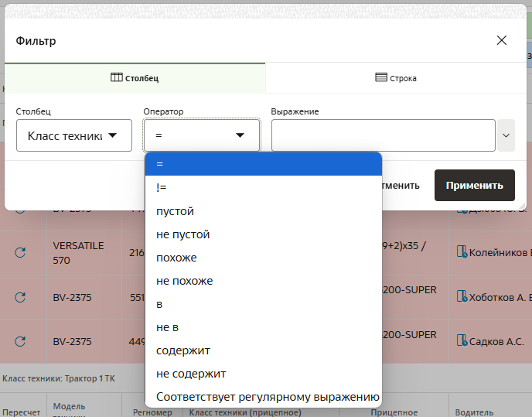Click recalculate icon in VERSATILE 570 row

click(21, 252)
